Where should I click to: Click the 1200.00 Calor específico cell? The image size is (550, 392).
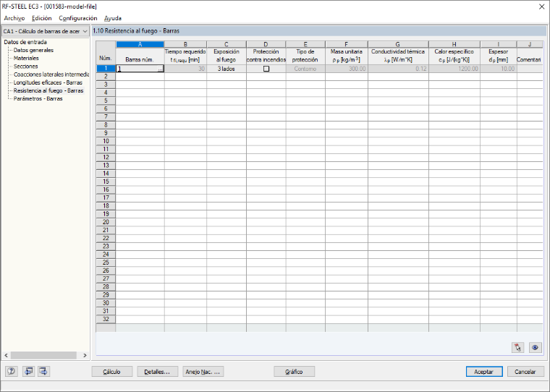(x=454, y=69)
